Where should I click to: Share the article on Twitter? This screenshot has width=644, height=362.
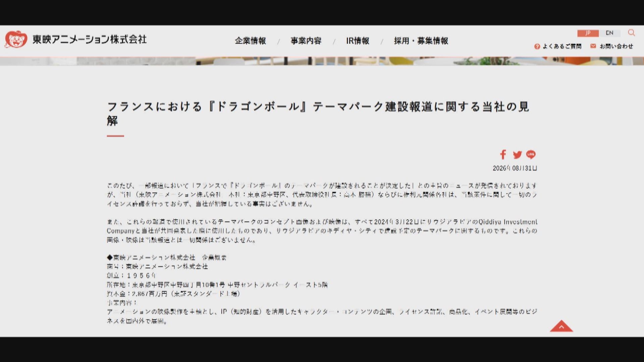[x=517, y=155]
